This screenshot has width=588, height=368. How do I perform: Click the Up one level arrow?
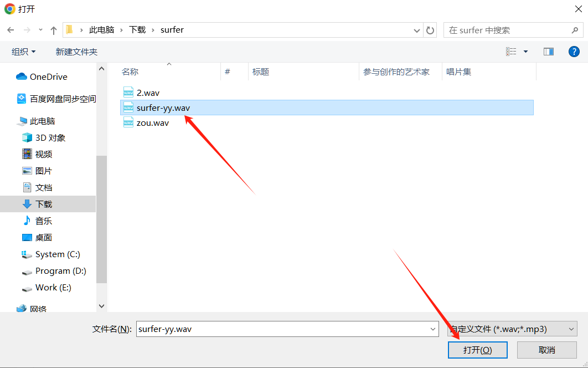click(x=54, y=30)
